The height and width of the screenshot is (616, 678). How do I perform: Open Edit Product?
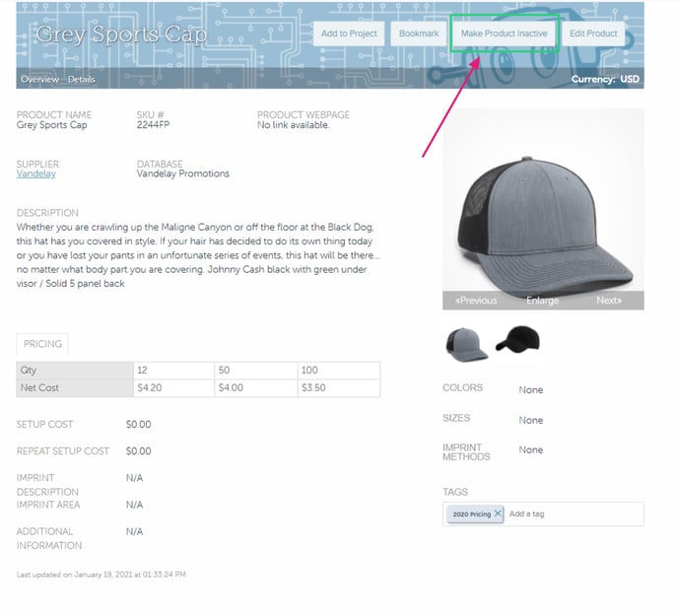point(593,34)
